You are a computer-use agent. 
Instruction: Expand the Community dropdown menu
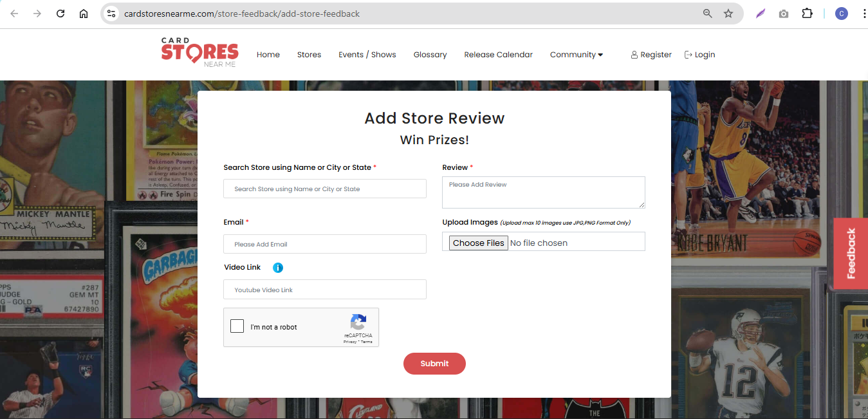(576, 55)
